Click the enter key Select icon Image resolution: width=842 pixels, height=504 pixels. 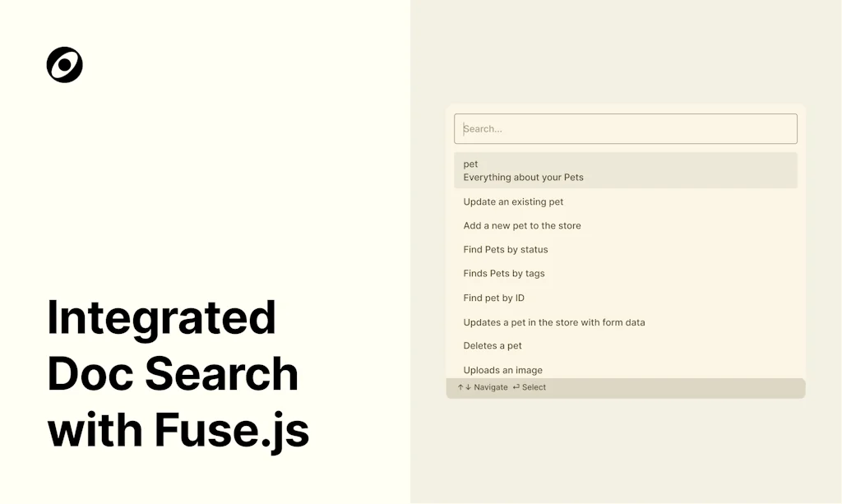516,387
